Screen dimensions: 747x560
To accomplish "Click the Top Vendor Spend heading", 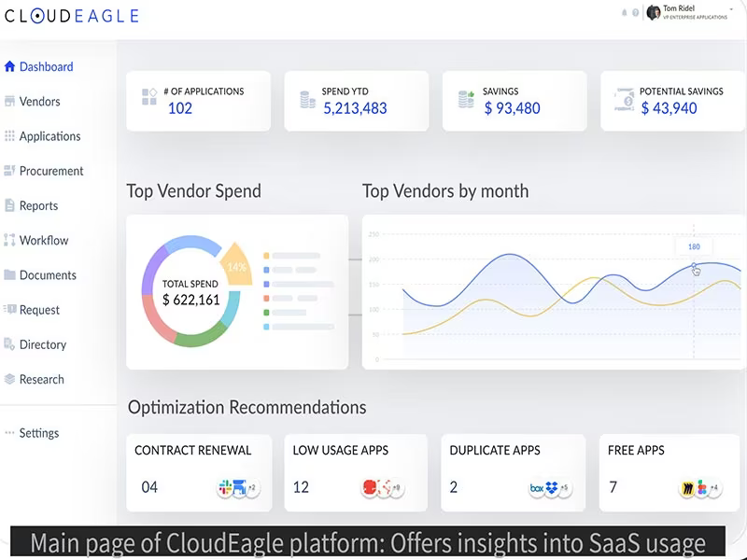I will pyautogui.click(x=193, y=191).
